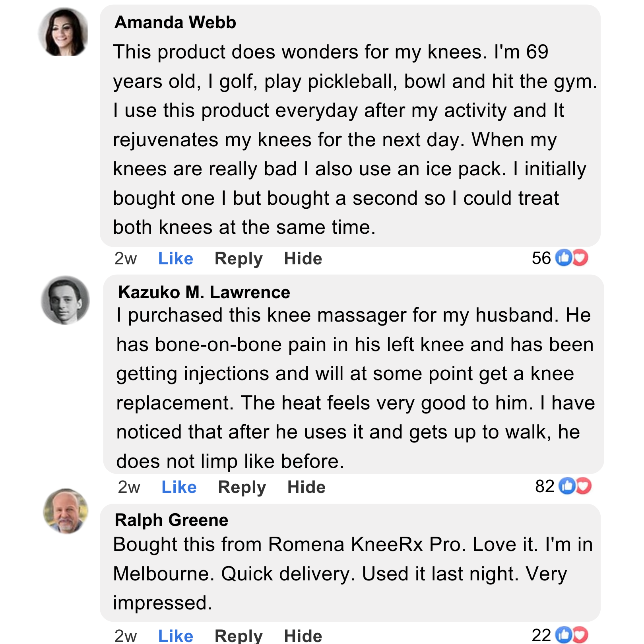This screenshot has width=644, height=644.
Task: Open Kazuko M. Lawrence's profile picture
Action: [x=66, y=301]
